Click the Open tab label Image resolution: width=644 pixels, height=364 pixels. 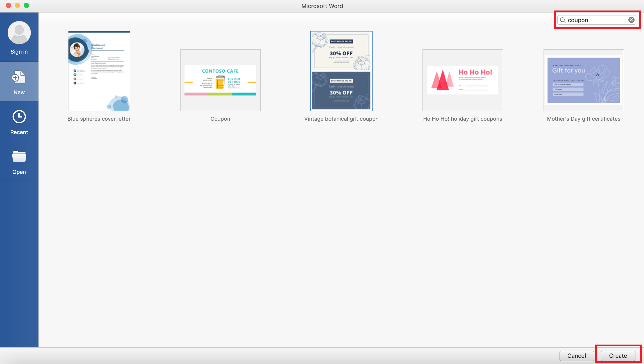(19, 172)
